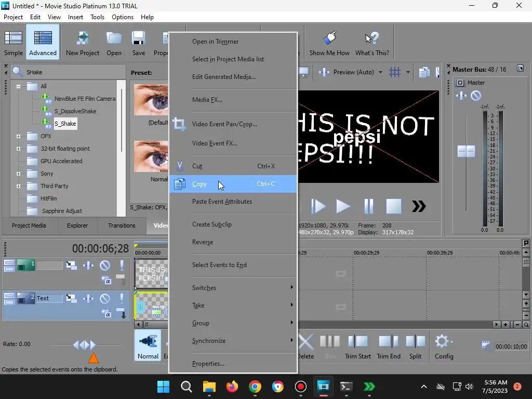Open Properties... from the context menu
Image resolution: width=532 pixels, height=399 pixels.
click(233, 364)
